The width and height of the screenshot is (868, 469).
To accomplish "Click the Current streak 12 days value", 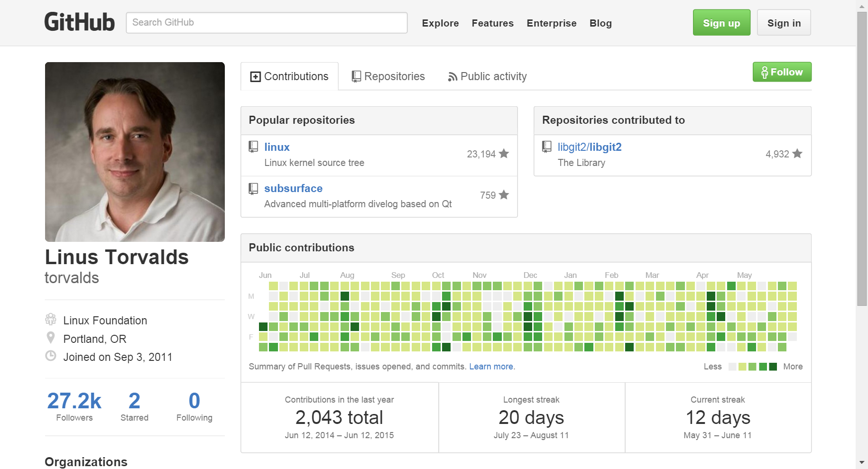I will [718, 417].
